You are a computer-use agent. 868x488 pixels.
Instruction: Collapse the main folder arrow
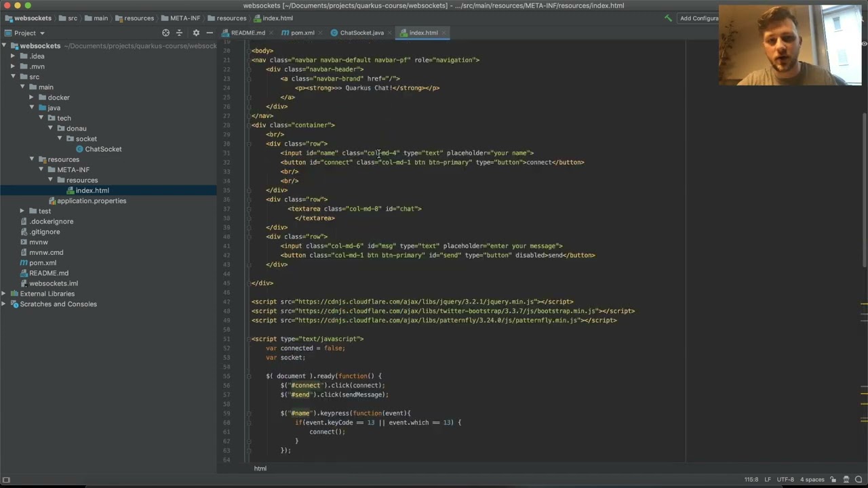pos(22,87)
